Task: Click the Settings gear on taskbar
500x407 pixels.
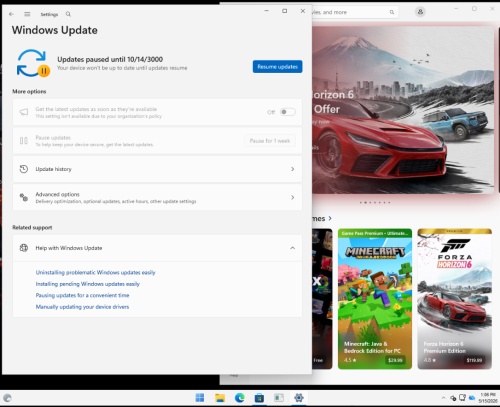Action: [299, 398]
